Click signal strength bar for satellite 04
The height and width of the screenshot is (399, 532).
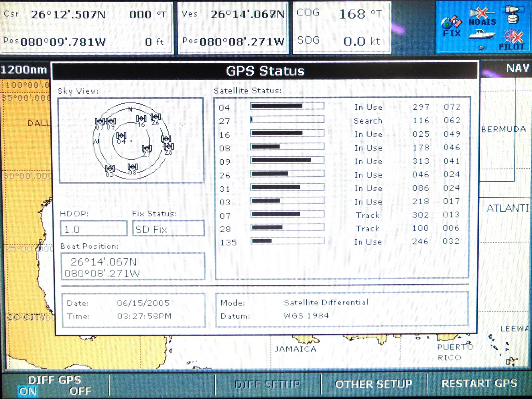coord(287,106)
